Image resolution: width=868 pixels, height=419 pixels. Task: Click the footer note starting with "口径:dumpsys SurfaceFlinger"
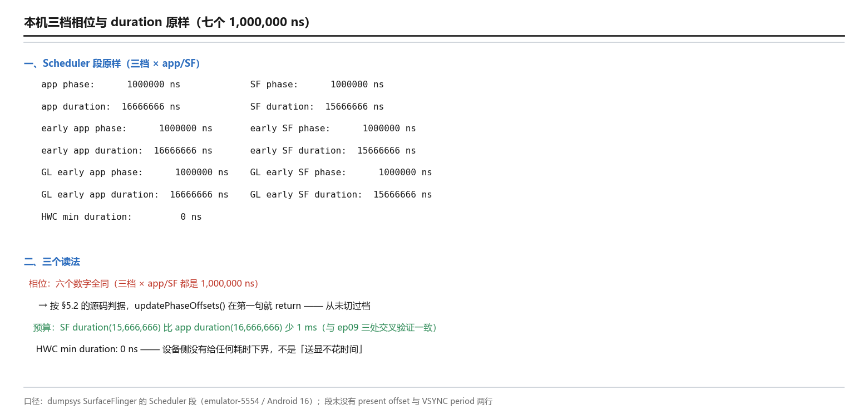click(x=258, y=401)
